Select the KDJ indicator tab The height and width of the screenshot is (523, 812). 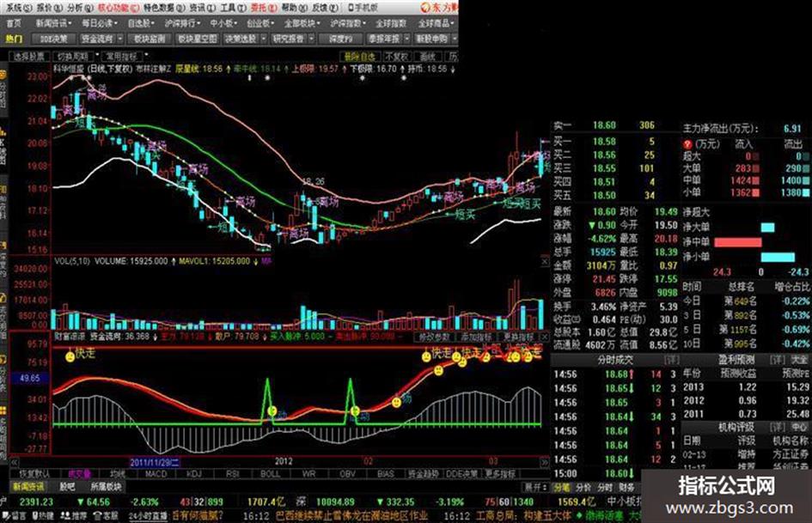pyautogui.click(x=193, y=474)
